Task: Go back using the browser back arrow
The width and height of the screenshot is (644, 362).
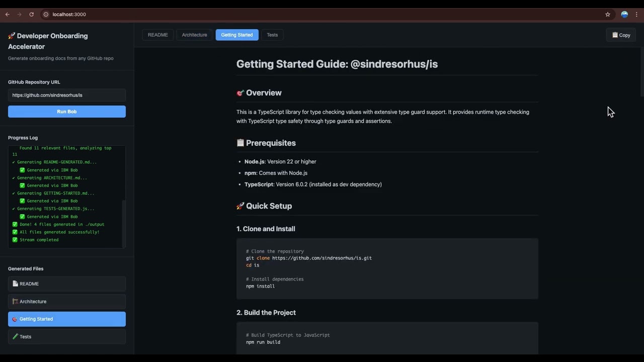Action: 7,15
